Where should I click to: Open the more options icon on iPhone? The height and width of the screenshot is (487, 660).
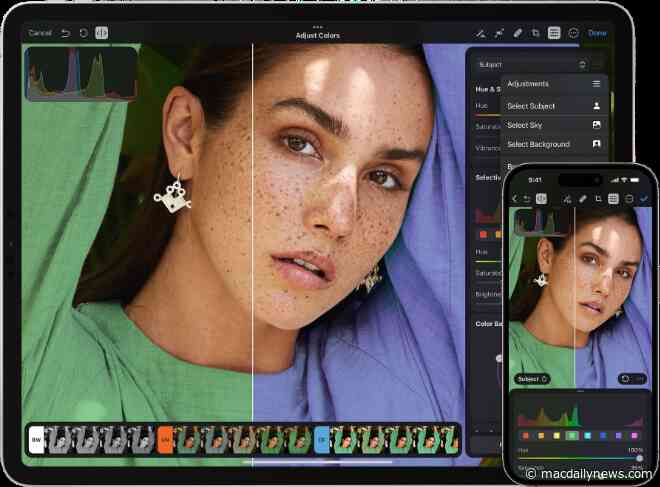(x=629, y=199)
